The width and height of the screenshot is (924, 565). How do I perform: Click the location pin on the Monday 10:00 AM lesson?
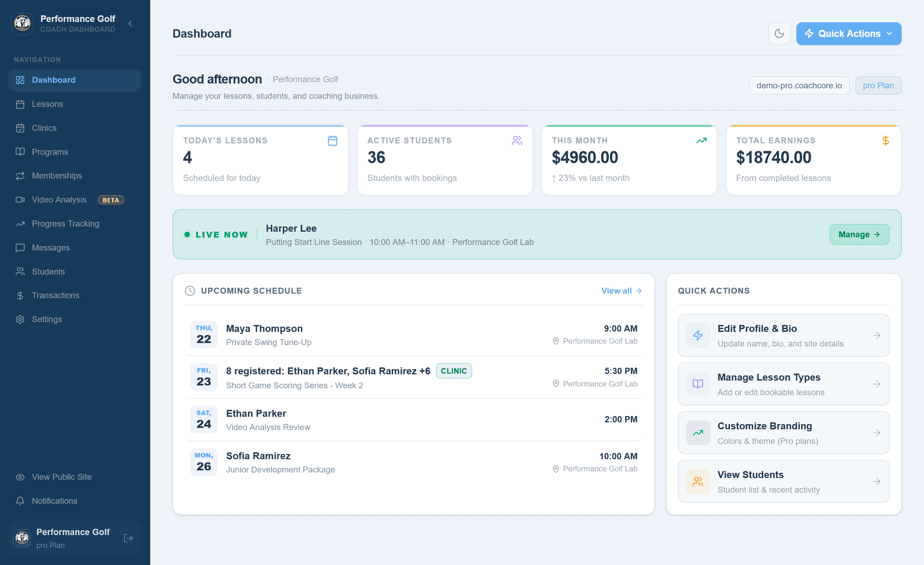[556, 469]
